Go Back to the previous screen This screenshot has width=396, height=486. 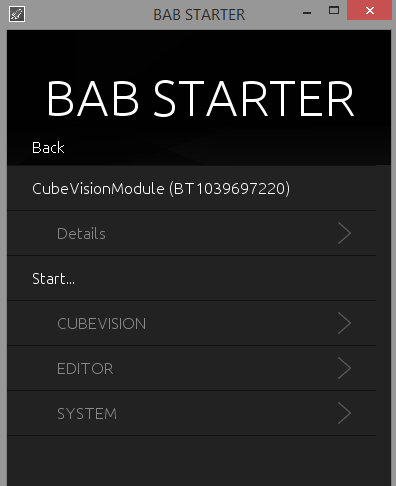tap(48, 148)
